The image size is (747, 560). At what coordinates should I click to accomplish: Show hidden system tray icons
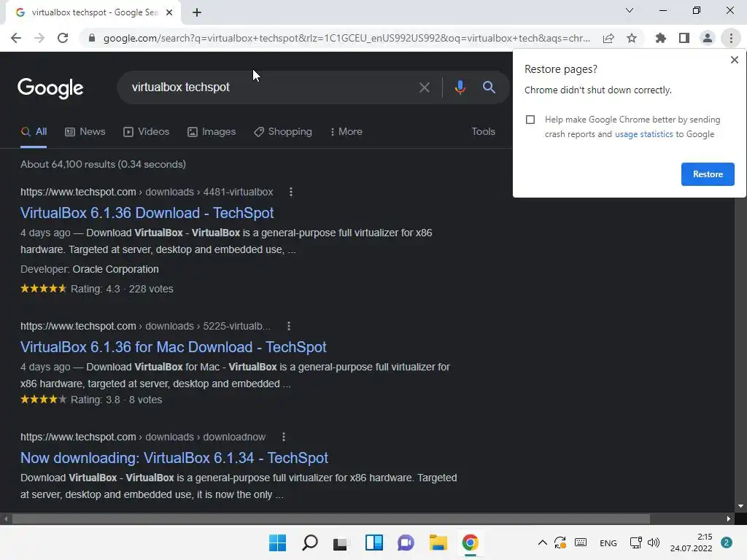542,542
